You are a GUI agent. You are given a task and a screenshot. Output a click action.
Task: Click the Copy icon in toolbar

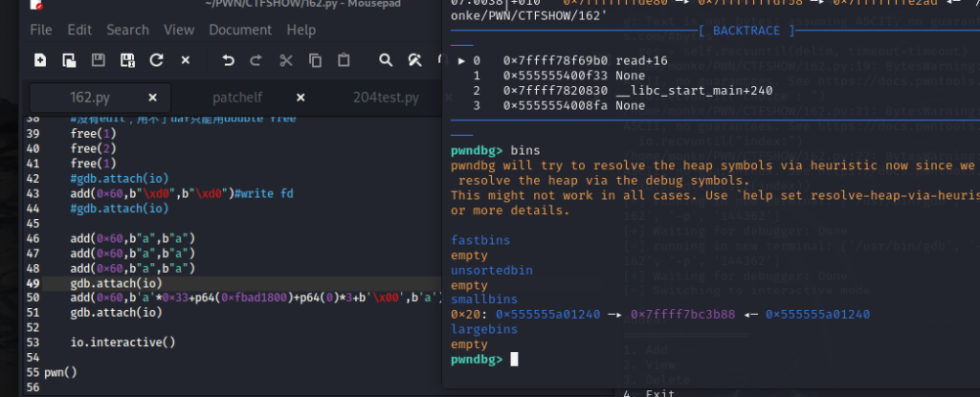click(x=315, y=61)
